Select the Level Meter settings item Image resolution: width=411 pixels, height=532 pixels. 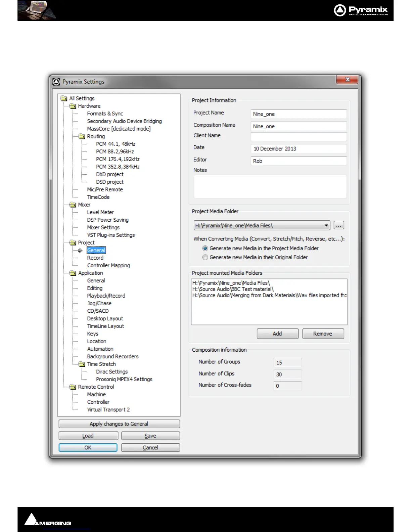click(x=100, y=212)
